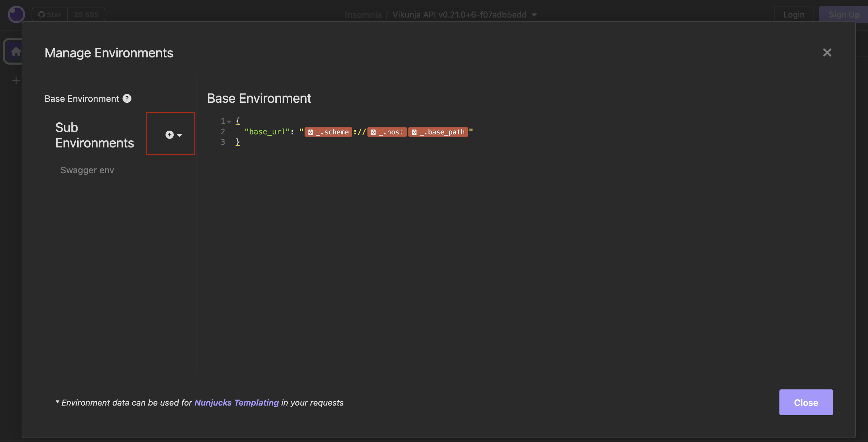Click the _.host template tag
The height and width of the screenshot is (442, 868).
pyautogui.click(x=387, y=132)
